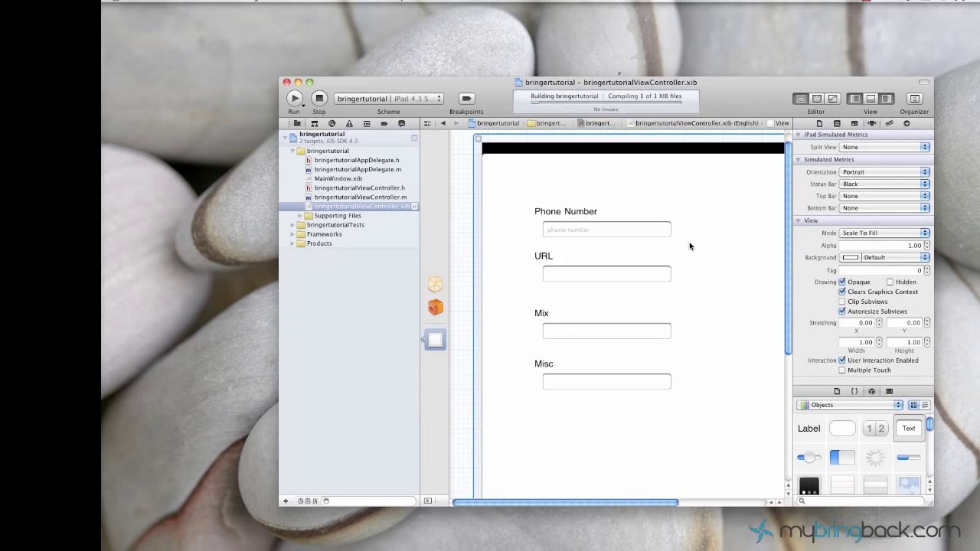The width and height of the screenshot is (980, 551).
Task: Toggle the Utilities pane visibility
Action: click(887, 99)
